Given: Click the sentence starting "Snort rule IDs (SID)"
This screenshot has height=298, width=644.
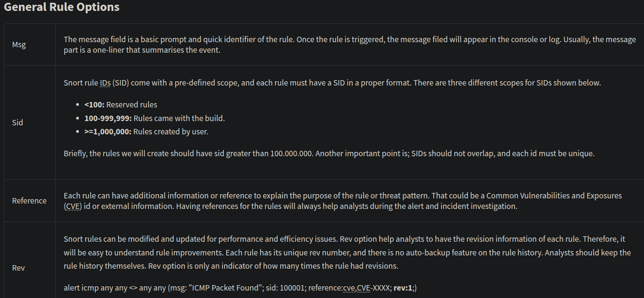Looking at the screenshot, I should [332, 83].
